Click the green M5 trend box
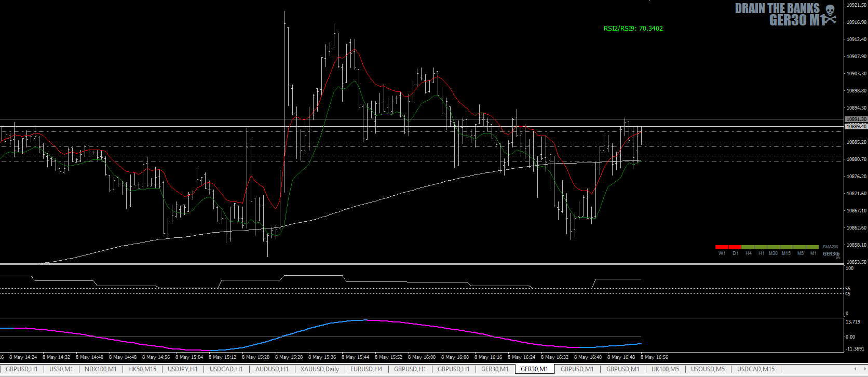The image size is (868, 377). (800, 247)
